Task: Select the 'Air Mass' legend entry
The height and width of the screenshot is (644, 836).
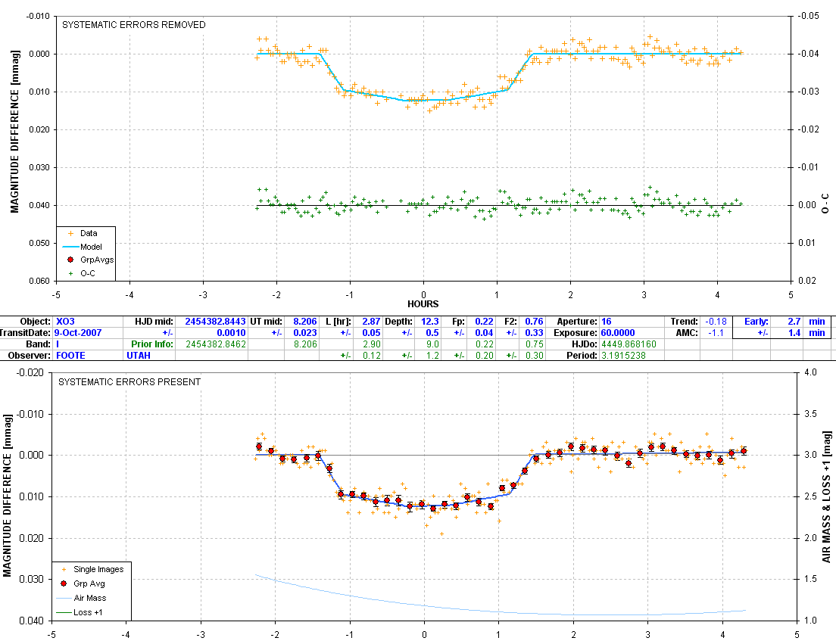Action: (x=81, y=598)
